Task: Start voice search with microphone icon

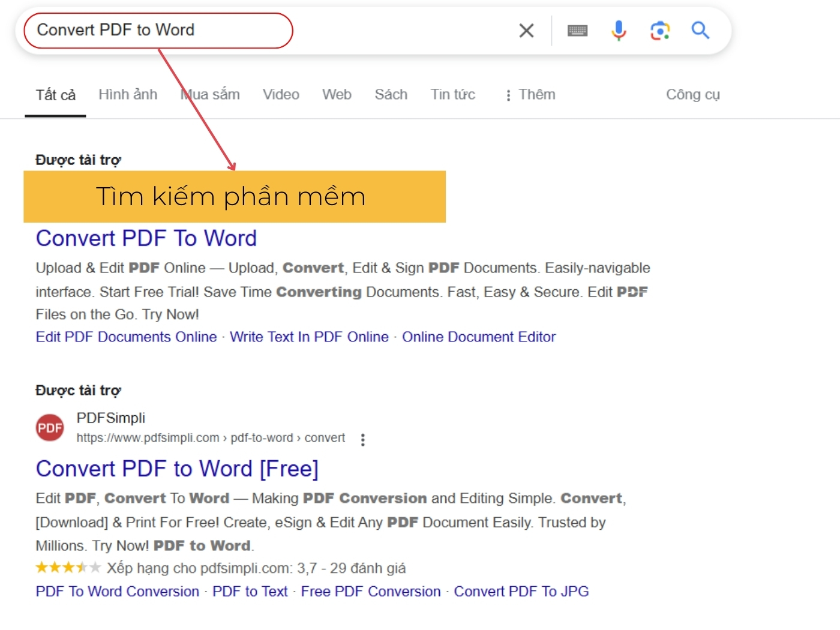Action: click(x=619, y=30)
